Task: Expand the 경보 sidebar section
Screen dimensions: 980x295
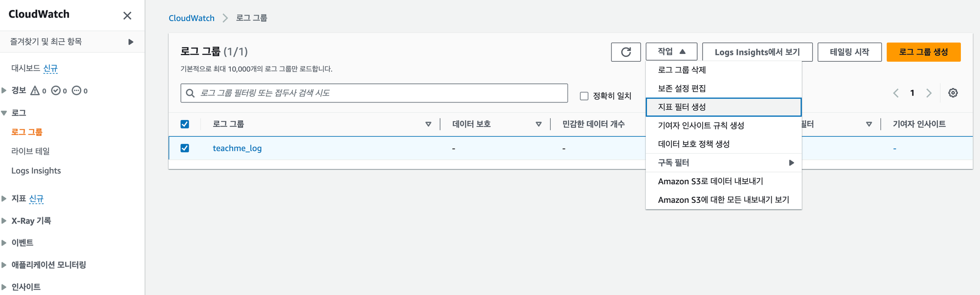Action: [x=4, y=91]
